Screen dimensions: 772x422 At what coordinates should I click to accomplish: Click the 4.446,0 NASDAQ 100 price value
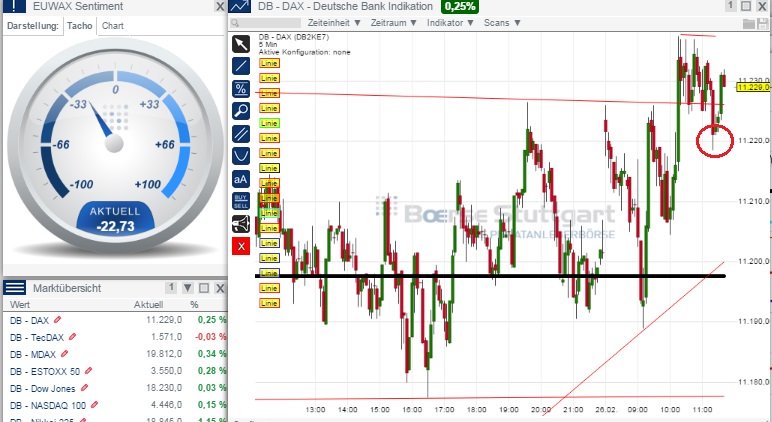coord(166,405)
